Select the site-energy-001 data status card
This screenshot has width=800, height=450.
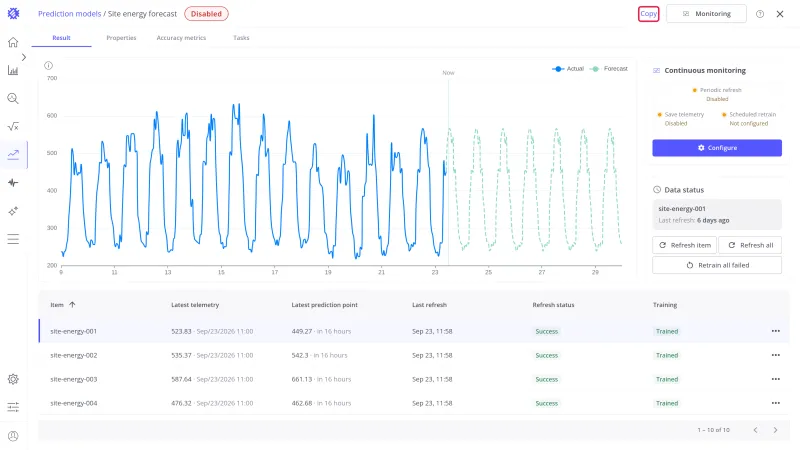(x=717, y=214)
